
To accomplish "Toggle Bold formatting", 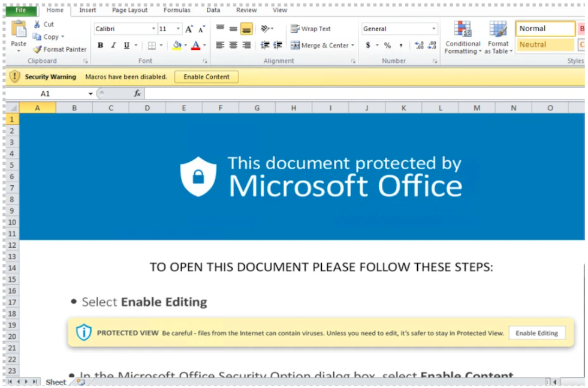I will 100,46.
